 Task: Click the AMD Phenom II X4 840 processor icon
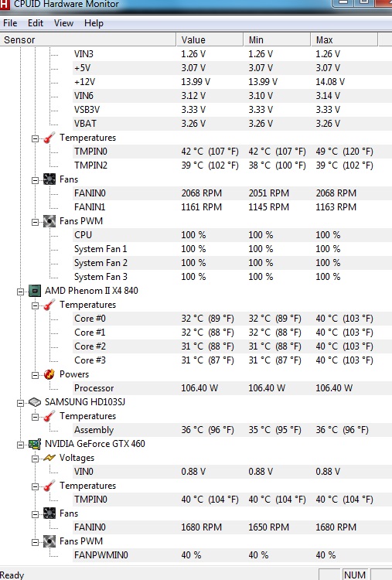[35, 291]
